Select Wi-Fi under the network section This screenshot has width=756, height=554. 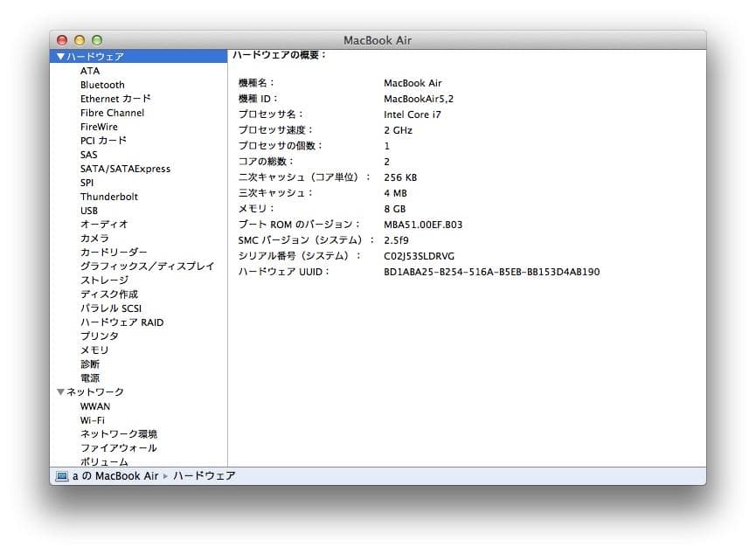92,419
